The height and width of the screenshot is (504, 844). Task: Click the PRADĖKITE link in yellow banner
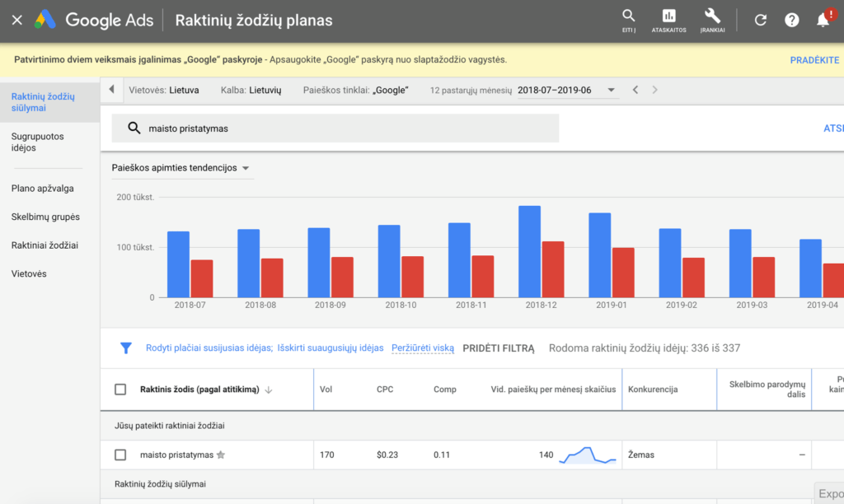[x=814, y=60]
